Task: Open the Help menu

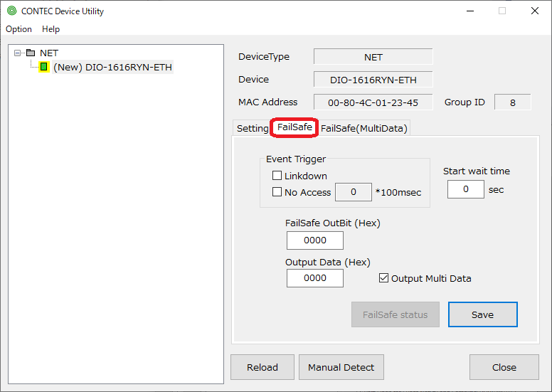Action: tap(51, 29)
